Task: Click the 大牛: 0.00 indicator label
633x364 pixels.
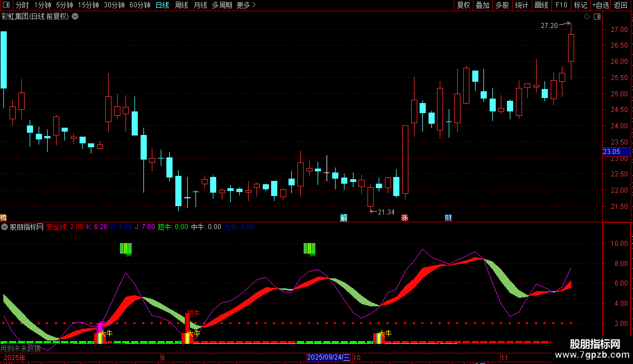Action: (x=239, y=227)
